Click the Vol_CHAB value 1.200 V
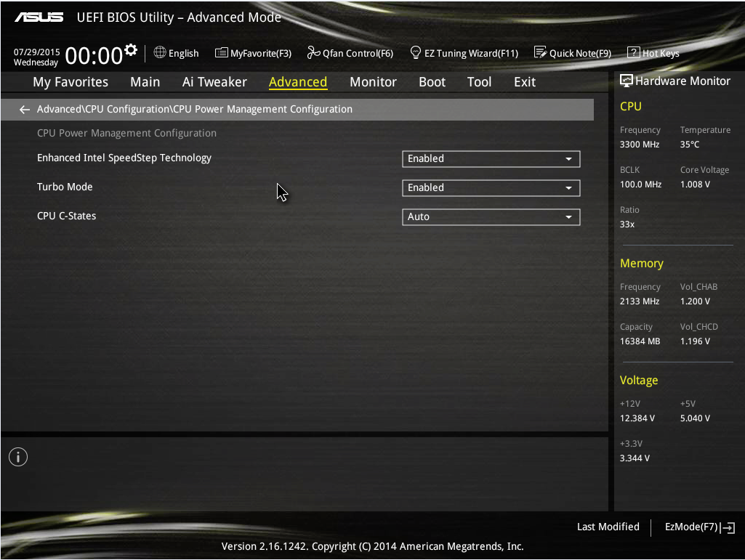The width and height of the screenshot is (745, 560). tap(695, 301)
